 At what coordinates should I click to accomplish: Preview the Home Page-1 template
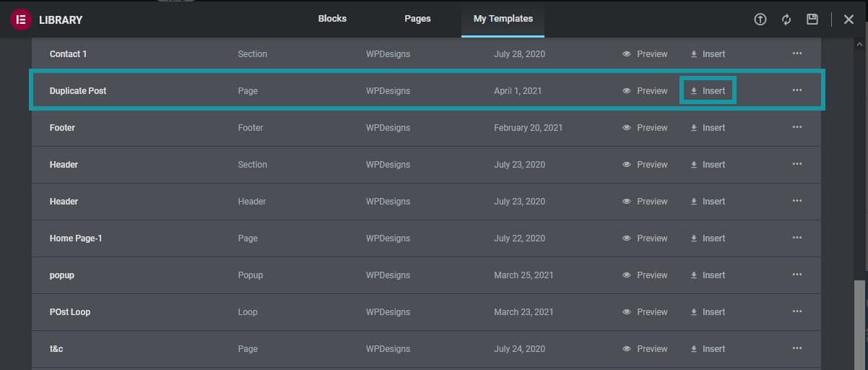(x=645, y=238)
